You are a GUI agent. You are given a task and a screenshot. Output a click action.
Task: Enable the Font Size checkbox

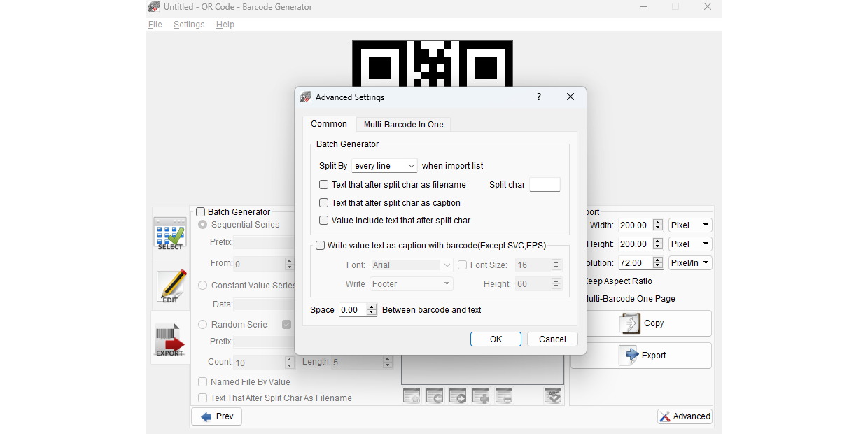(462, 265)
